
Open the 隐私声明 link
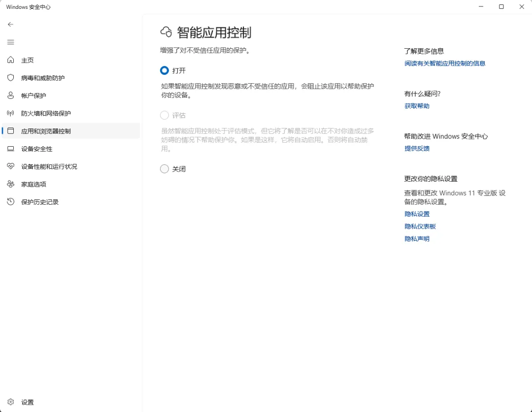417,239
